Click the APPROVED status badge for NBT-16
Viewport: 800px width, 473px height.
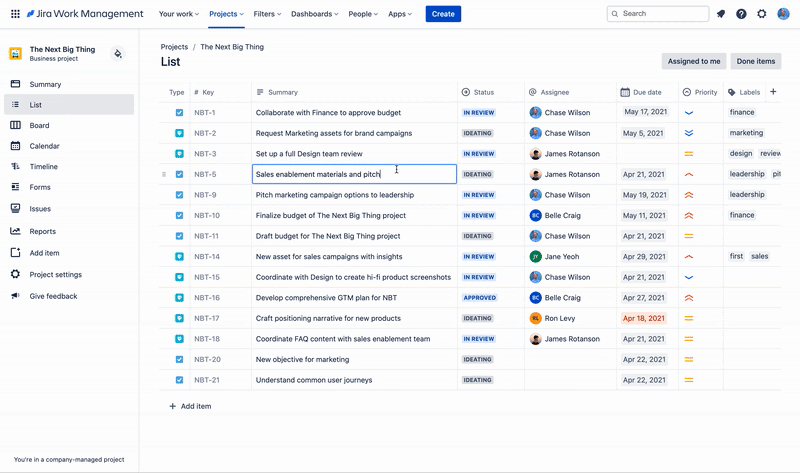479,298
